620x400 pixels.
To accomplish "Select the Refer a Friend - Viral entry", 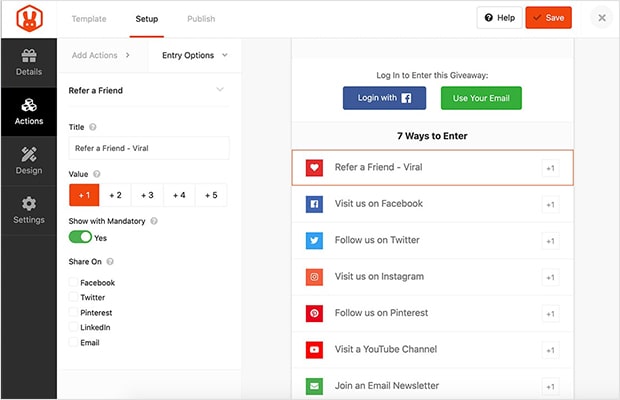I will [x=433, y=168].
